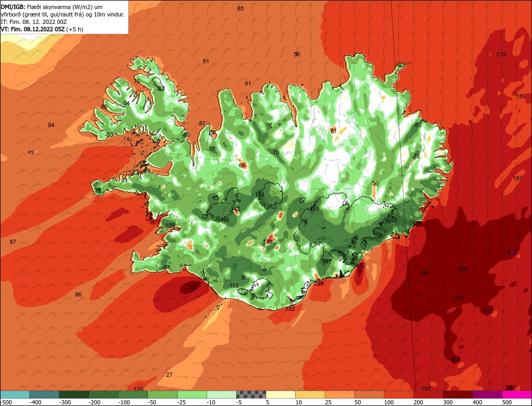Click the '-500' legend label
The image size is (532, 406).
[x=6, y=402]
